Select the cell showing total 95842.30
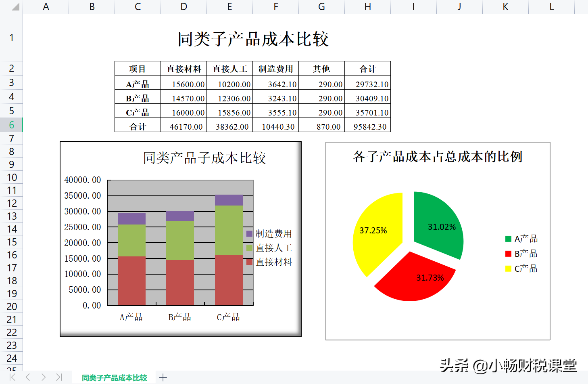 point(370,126)
